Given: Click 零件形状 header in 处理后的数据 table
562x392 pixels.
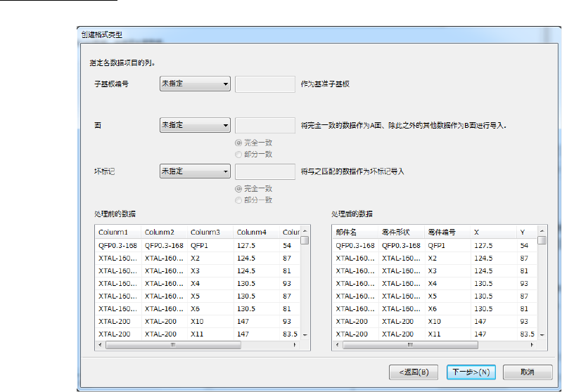Looking at the screenshot, I should point(402,232).
